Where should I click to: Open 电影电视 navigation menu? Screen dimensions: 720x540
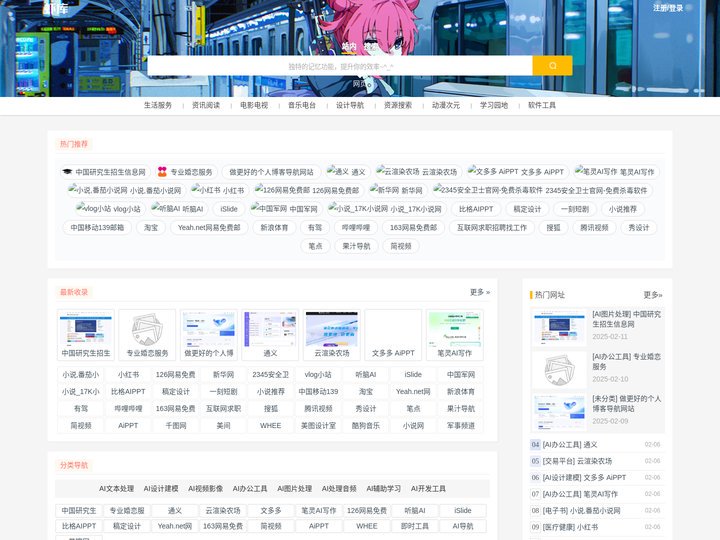point(254,105)
